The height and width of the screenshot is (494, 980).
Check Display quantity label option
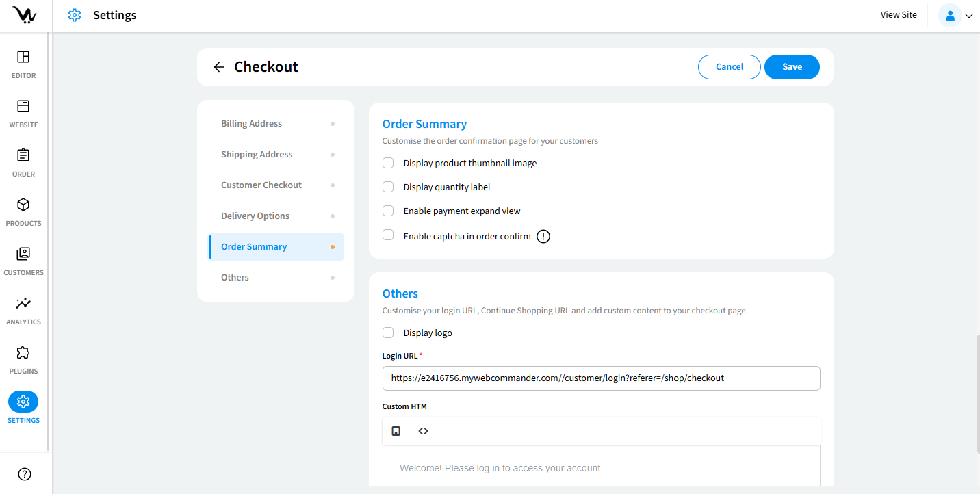click(x=388, y=187)
